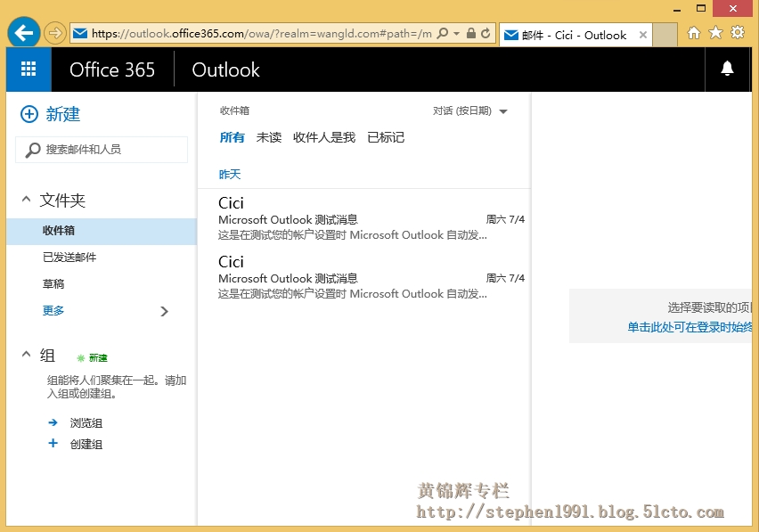The width and height of the screenshot is (759, 532).
Task: Open a new blank browser tab
Action: (665, 35)
